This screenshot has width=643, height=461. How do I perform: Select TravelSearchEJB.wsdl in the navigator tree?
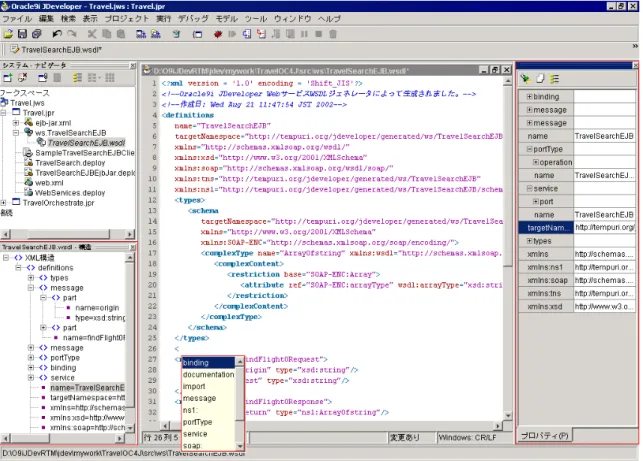point(86,143)
